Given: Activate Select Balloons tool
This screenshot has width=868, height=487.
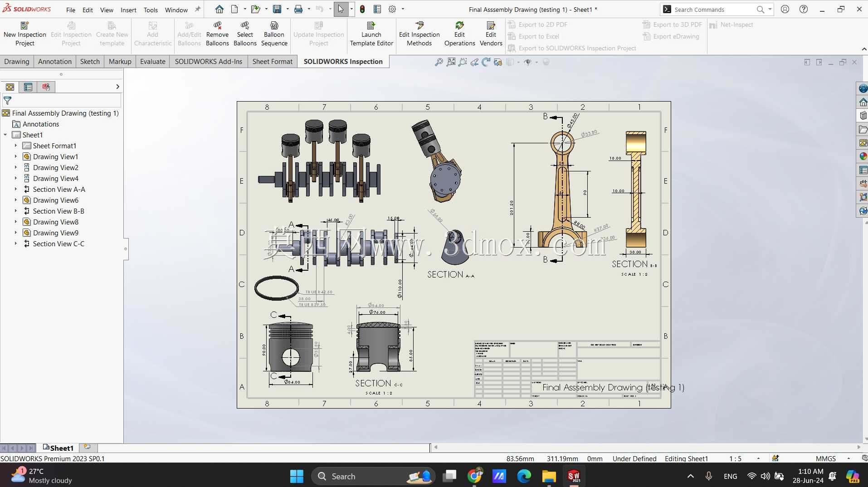Looking at the screenshot, I should pyautogui.click(x=245, y=34).
